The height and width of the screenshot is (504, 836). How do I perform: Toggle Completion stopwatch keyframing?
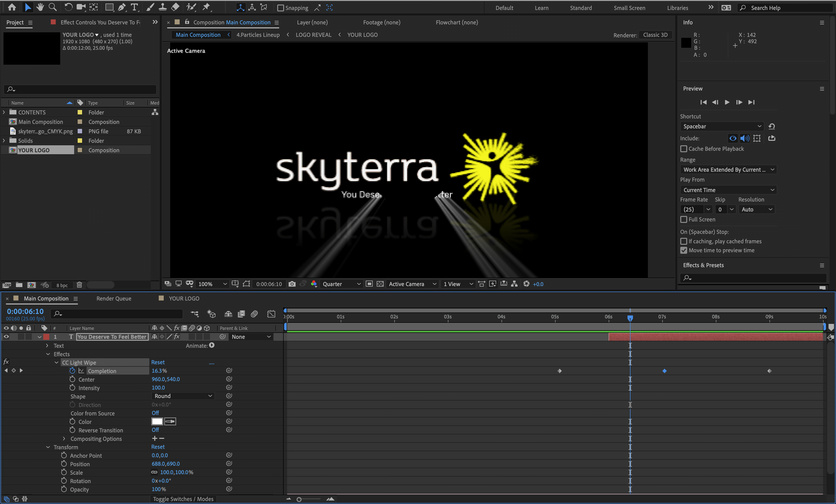click(72, 371)
